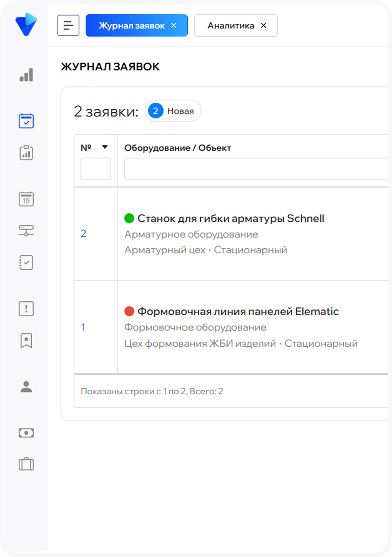392x557 pixels.
Task: Click the checklist notebook sidebar icon
Action: 26,263
